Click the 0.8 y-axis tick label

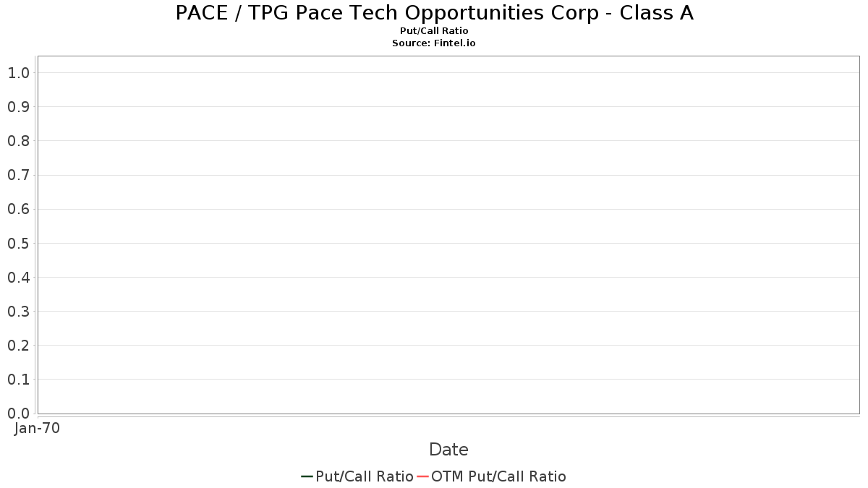18,141
